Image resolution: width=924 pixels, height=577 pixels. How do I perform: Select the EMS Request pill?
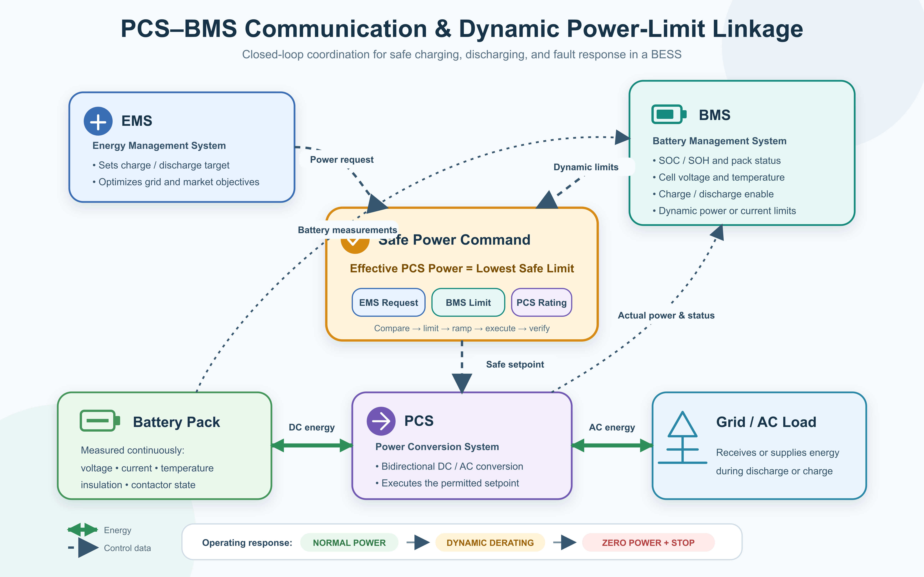(388, 302)
